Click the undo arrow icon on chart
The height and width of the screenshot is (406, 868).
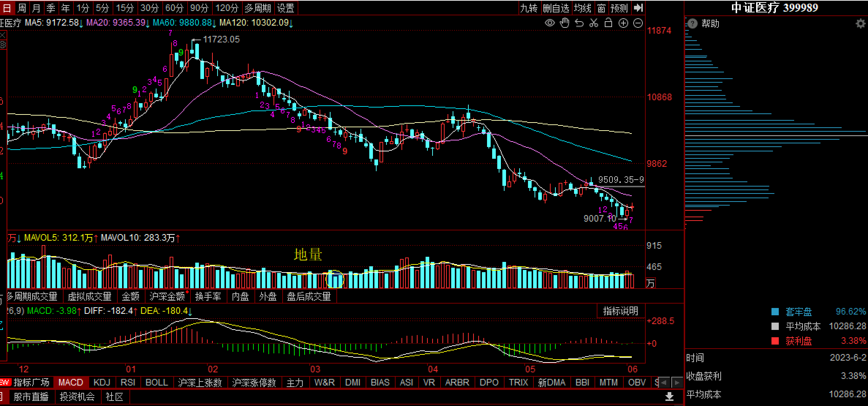[579, 23]
